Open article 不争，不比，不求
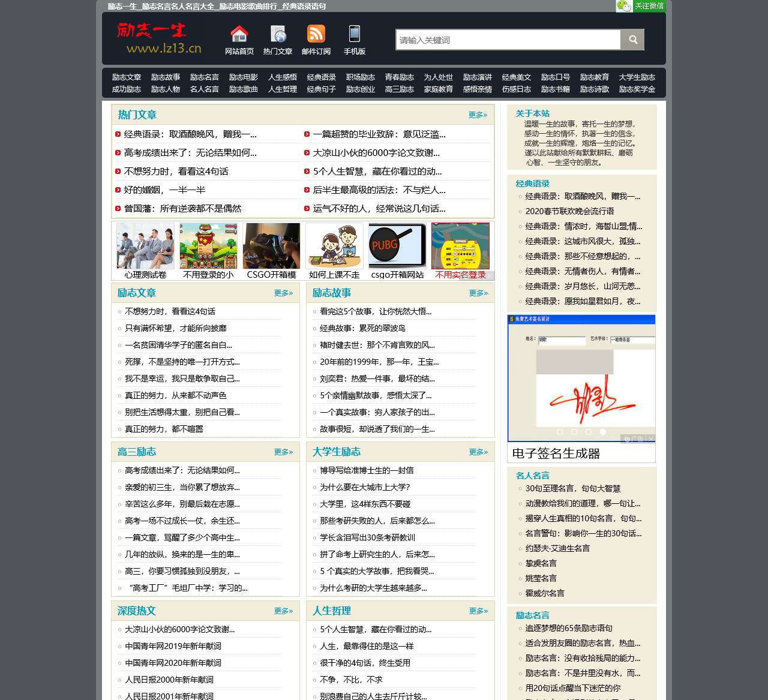Image resolution: width=768 pixels, height=700 pixels. coord(351,680)
